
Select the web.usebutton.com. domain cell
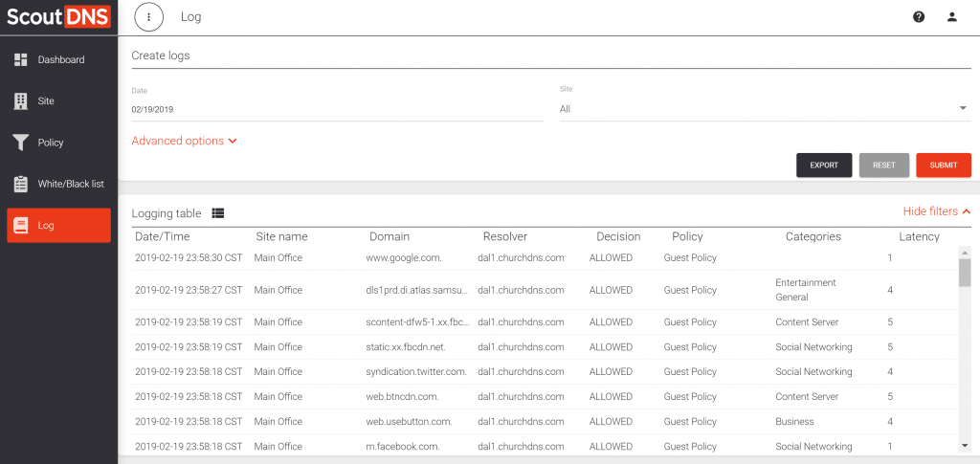410,422
